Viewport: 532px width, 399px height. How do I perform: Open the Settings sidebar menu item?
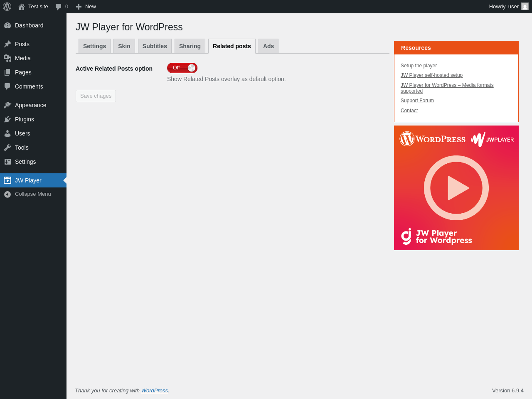tap(33, 162)
